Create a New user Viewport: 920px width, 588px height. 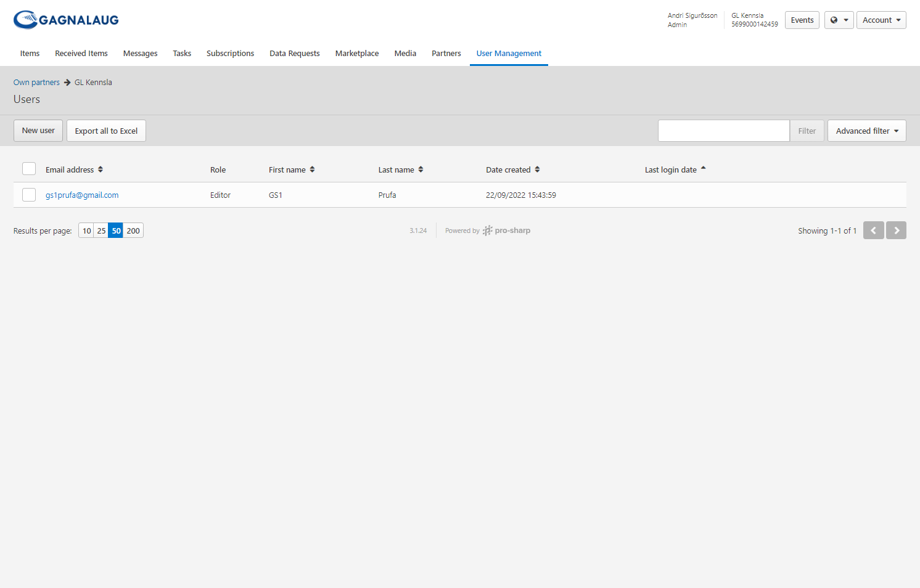38,131
